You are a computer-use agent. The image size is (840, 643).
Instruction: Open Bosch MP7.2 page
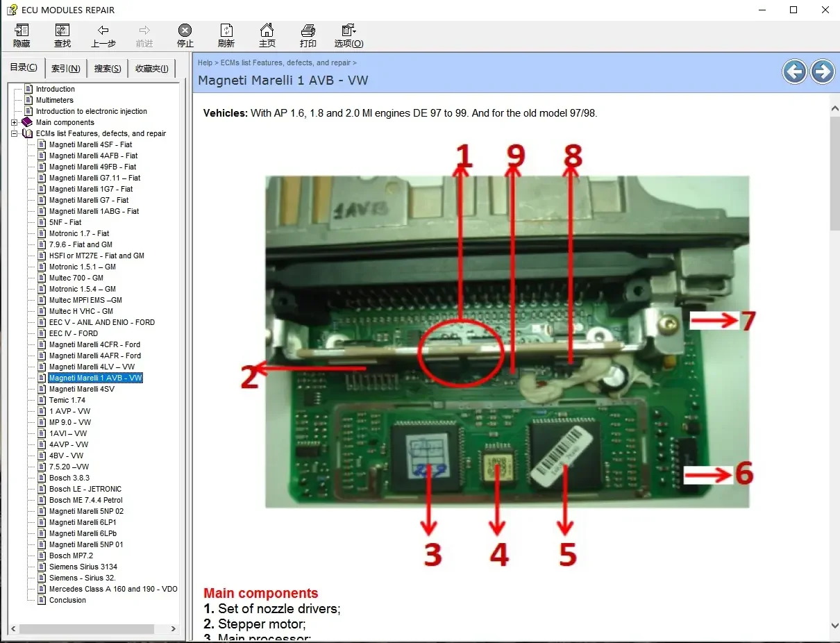71,556
